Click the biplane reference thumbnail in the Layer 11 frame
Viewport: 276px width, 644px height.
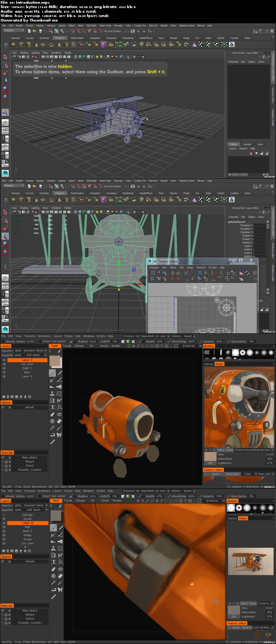(251, 561)
